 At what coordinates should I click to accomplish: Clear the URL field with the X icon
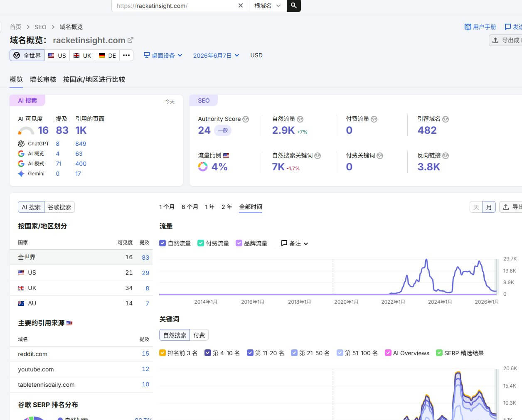pos(240,6)
